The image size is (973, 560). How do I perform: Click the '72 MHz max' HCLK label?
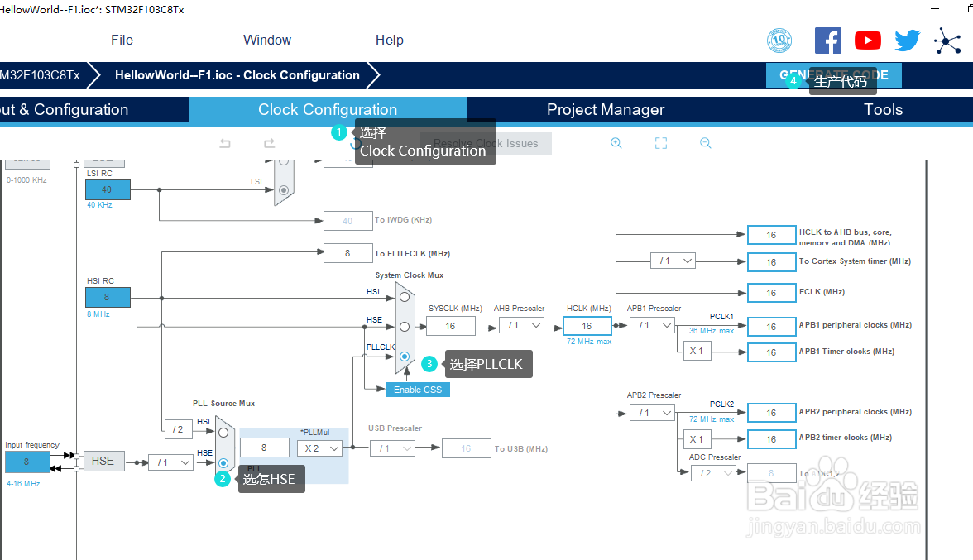(589, 342)
